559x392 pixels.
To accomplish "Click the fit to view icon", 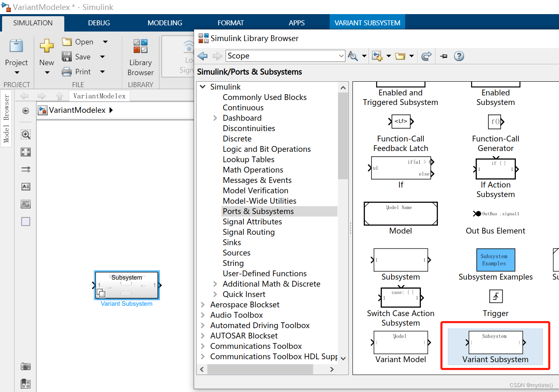I will (26, 152).
